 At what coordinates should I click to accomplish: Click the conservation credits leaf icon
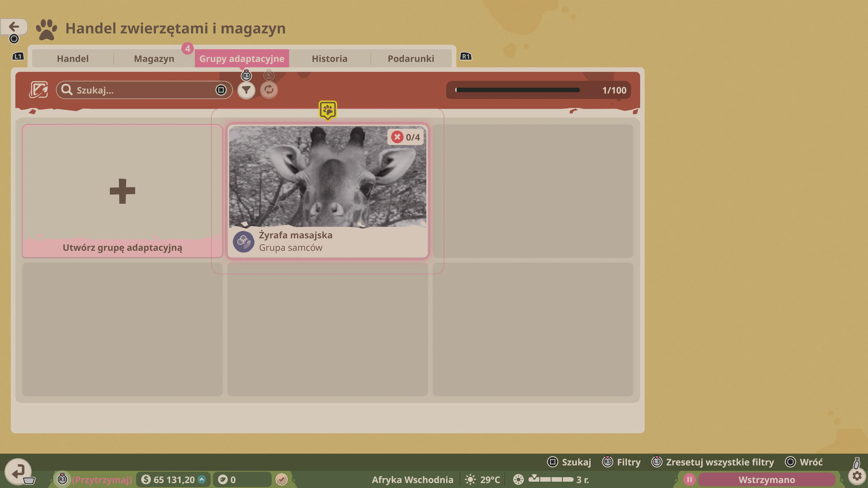pyautogui.click(x=222, y=480)
